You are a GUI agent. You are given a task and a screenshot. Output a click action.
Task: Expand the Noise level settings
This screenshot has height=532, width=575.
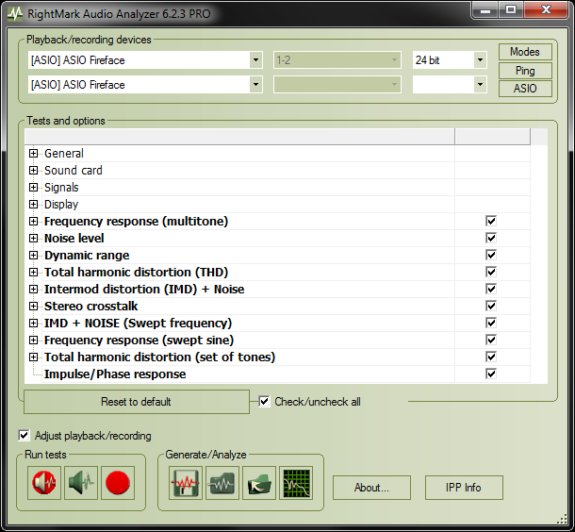33,238
